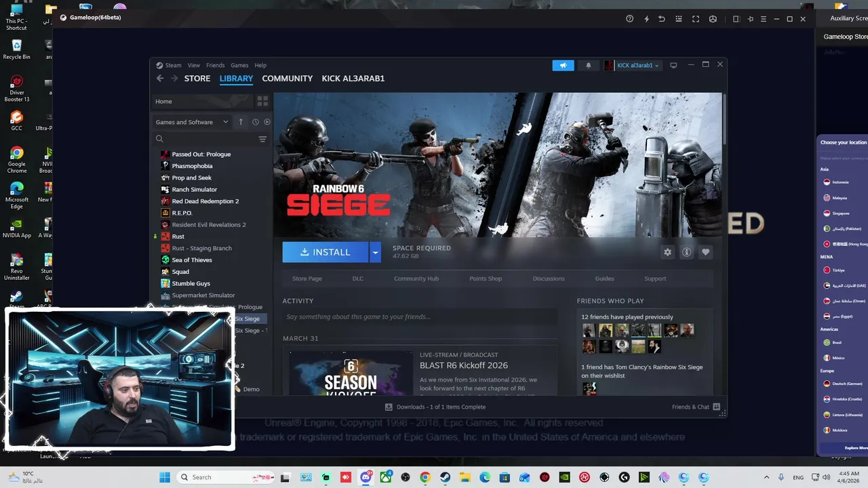Screen dimensions: 868x488
Task: Select Phasmophobia in the game list
Action: 192,166
